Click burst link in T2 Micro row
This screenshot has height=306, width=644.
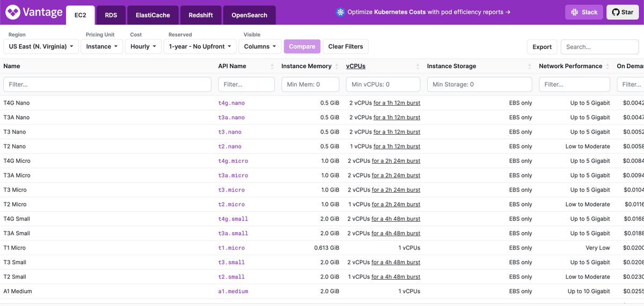tap(396, 205)
